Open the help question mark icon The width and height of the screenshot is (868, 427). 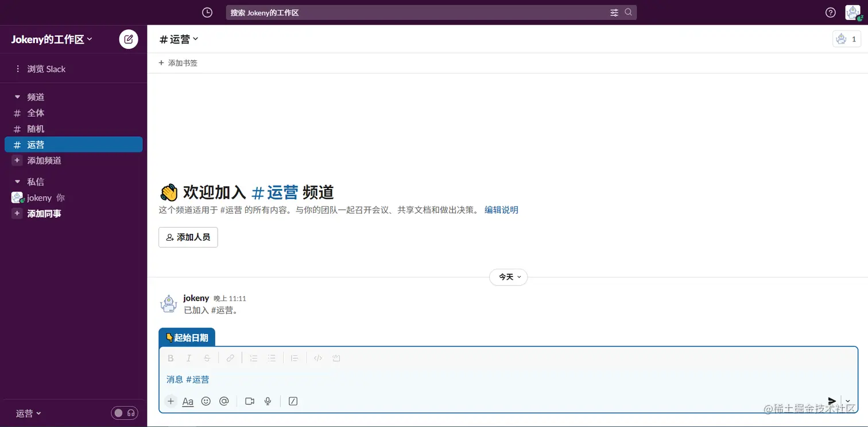click(x=831, y=13)
